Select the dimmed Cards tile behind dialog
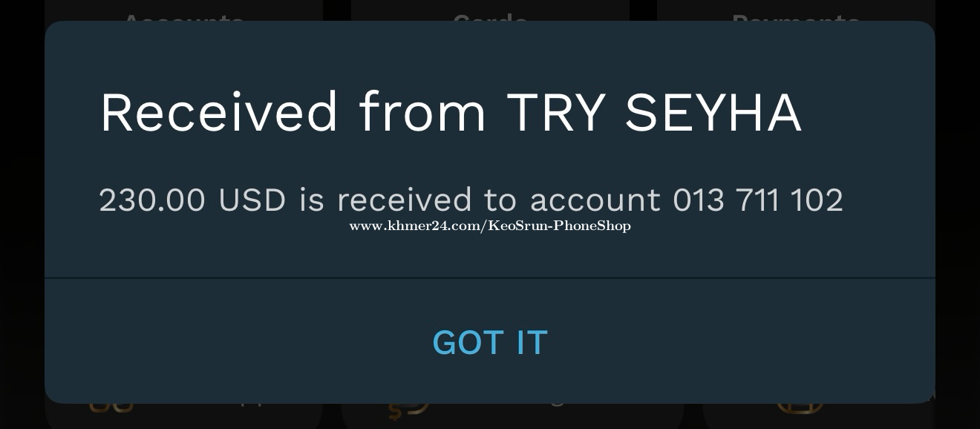The width and height of the screenshot is (980, 429). tap(490, 10)
